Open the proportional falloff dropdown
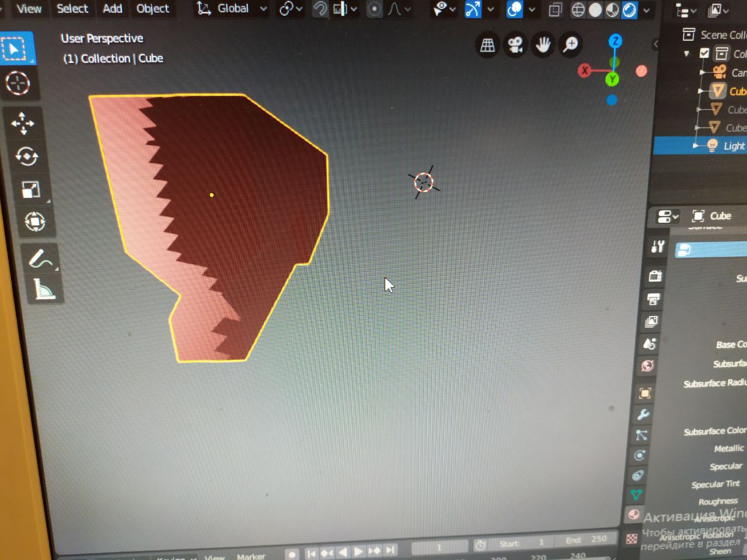747x560 pixels. click(400, 9)
